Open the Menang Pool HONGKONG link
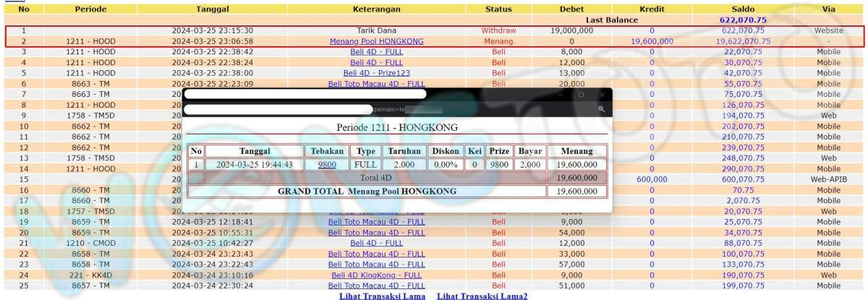868x300 pixels. (376, 42)
